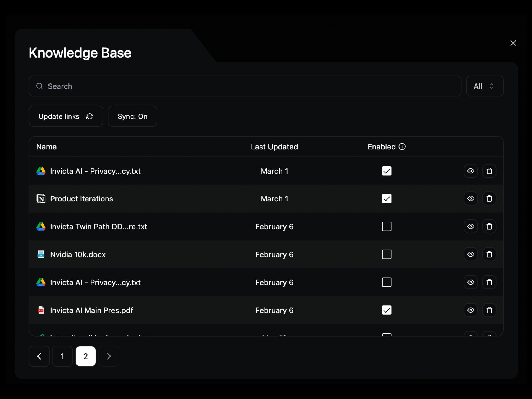532x399 pixels.
Task: Delete the Nvidia 10k.docx file
Action: [x=489, y=254]
